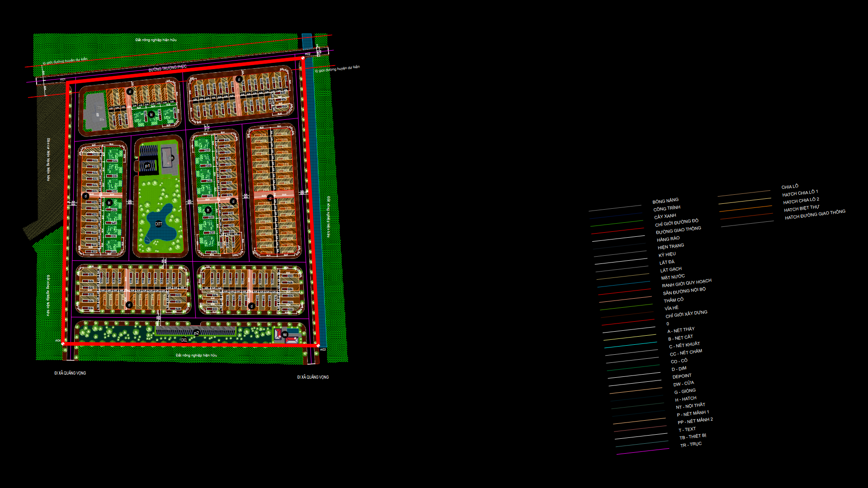868x488 pixels.
Task: Click the CXCL label on the south greenbelt
Action: (x=185, y=340)
